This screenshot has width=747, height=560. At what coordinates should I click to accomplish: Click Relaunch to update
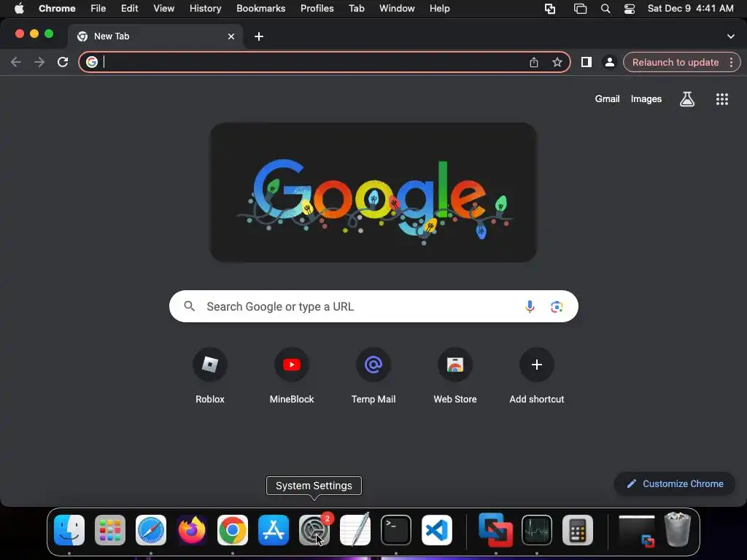tap(675, 63)
